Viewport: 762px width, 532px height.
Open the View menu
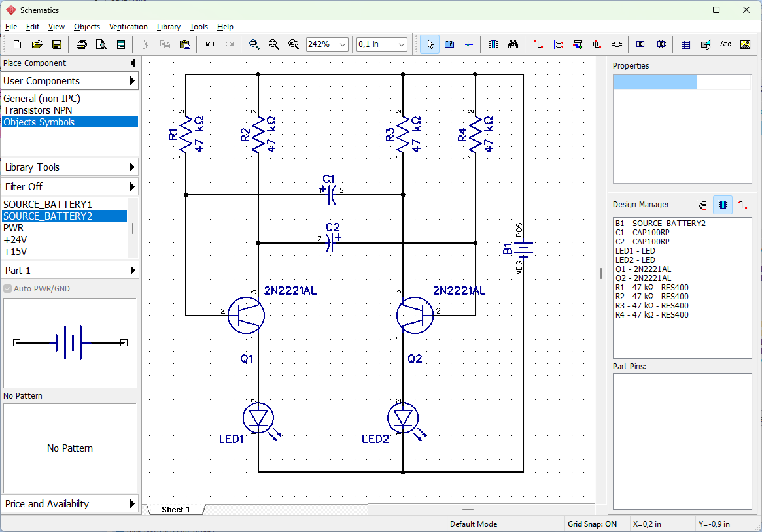pos(56,27)
